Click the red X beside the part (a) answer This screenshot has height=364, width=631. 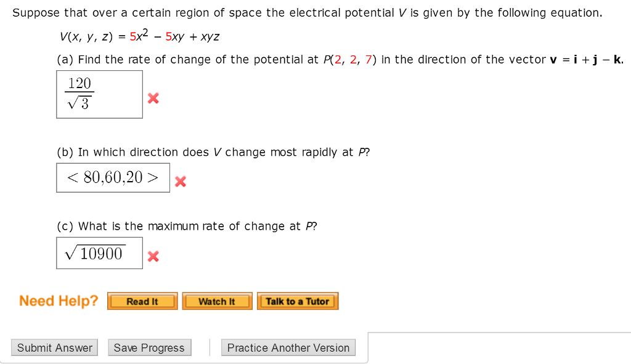[x=153, y=98]
